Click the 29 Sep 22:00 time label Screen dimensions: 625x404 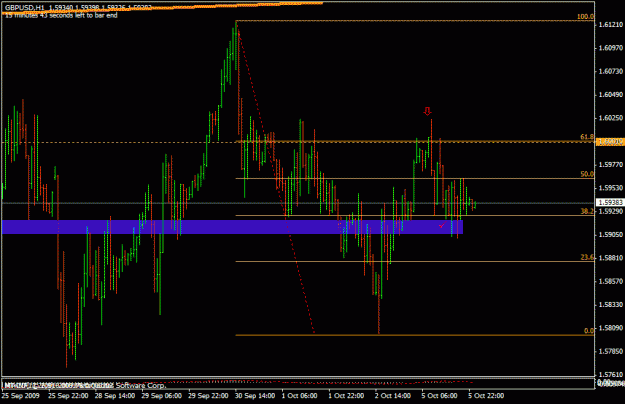click(208, 396)
